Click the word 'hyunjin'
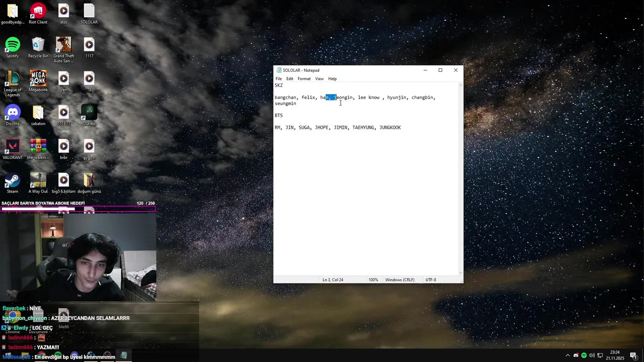 point(396,98)
